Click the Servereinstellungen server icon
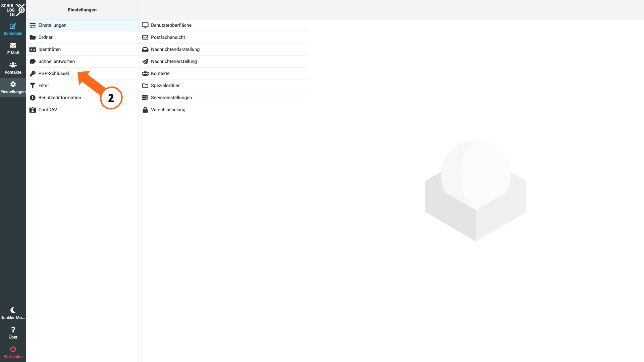Image resolution: width=644 pixels, height=362 pixels. (x=145, y=98)
